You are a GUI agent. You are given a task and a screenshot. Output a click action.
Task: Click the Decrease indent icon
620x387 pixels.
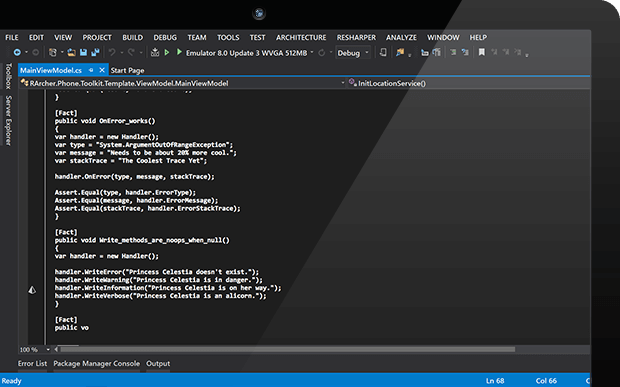[x=453, y=52]
